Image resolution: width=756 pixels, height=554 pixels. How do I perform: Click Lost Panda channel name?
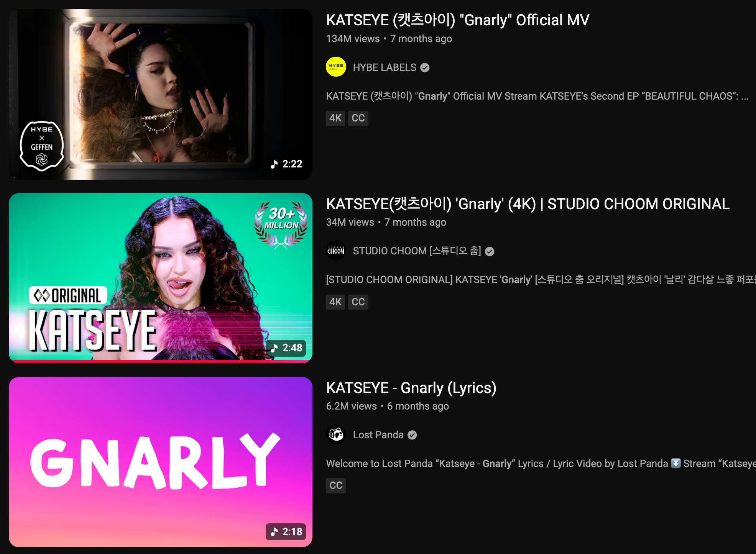coord(378,435)
